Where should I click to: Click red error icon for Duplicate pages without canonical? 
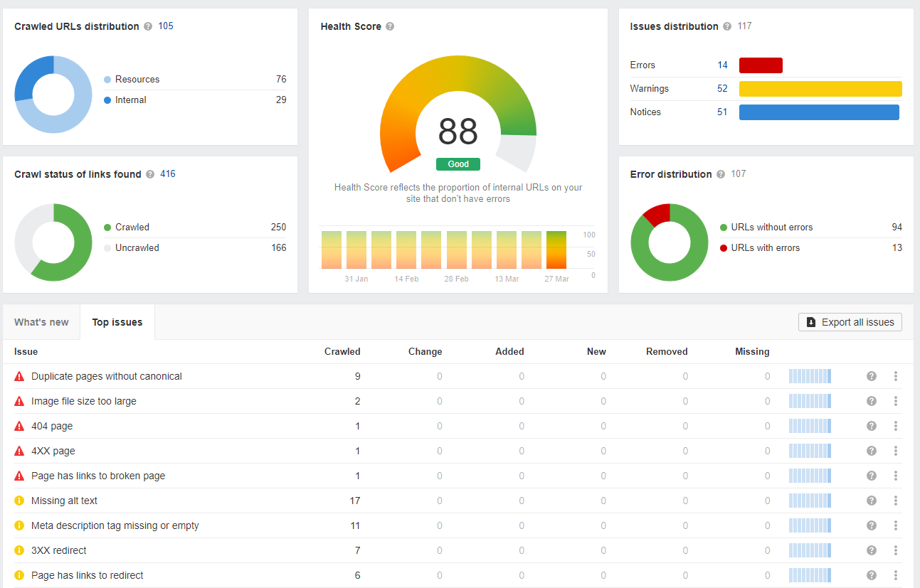tap(19, 376)
